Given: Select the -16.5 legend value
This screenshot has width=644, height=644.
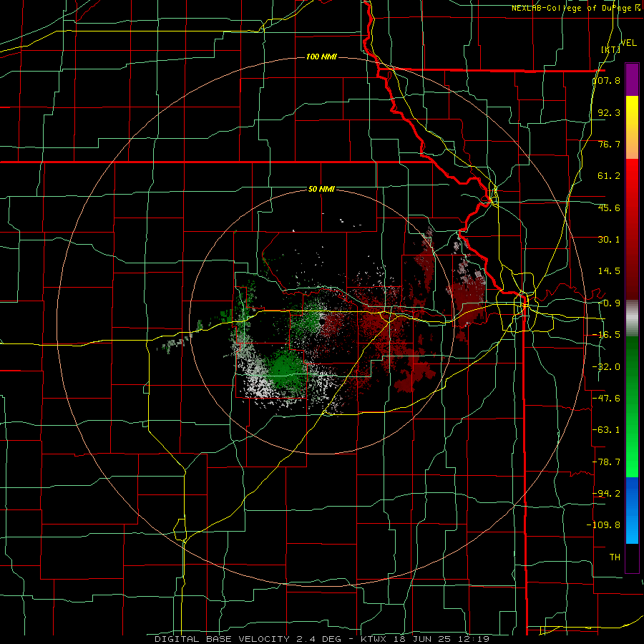Looking at the screenshot, I should [606, 335].
